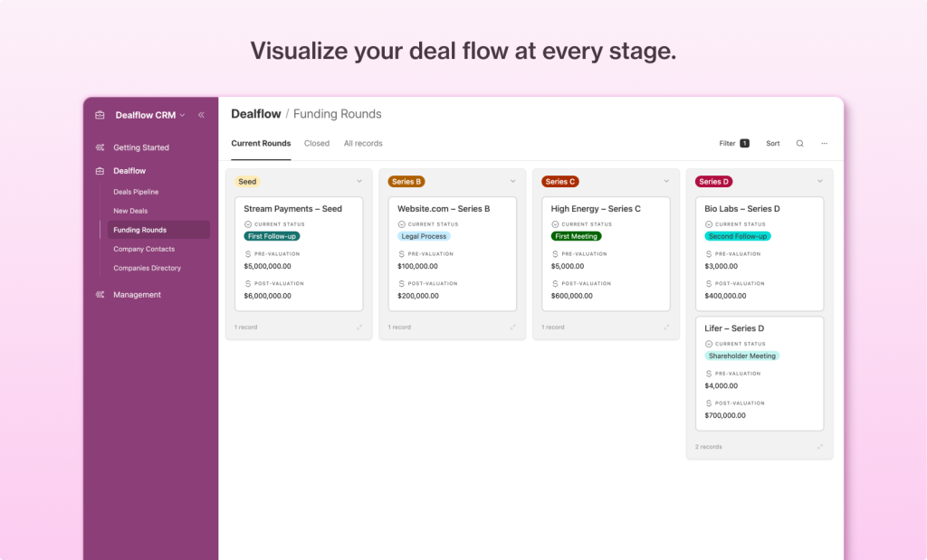The height and width of the screenshot is (560, 927).
Task: Open the Management section in sidebar
Action: point(138,294)
